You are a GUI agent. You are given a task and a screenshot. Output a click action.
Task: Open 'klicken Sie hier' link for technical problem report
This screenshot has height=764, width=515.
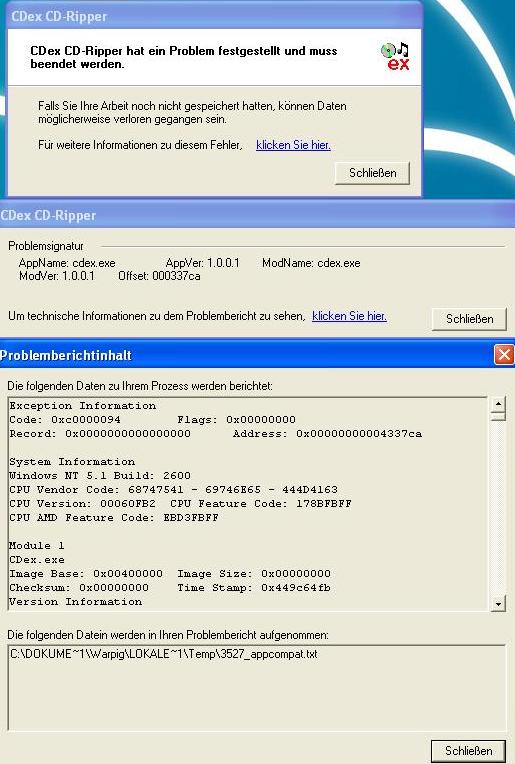[x=349, y=316]
